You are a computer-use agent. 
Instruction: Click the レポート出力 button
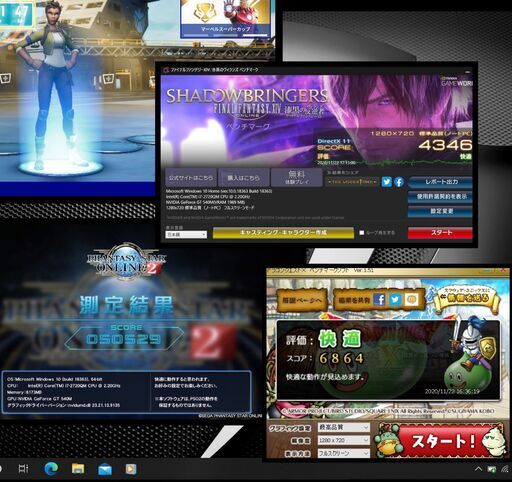pos(440,182)
